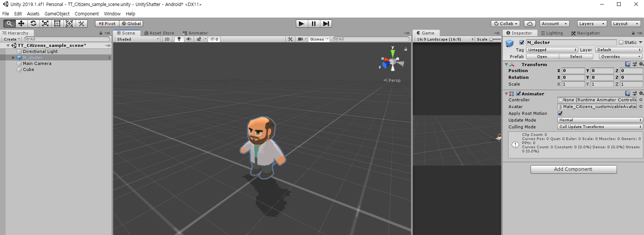Open the GameObject menu

(57, 14)
